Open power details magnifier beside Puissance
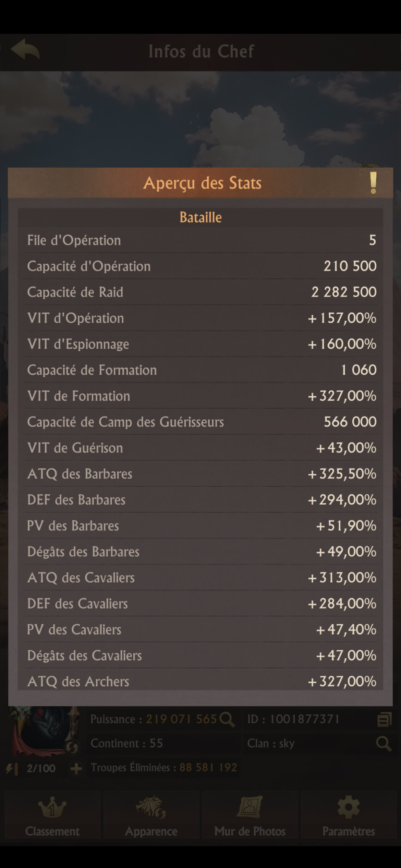The width and height of the screenshot is (401, 868). coord(227,719)
